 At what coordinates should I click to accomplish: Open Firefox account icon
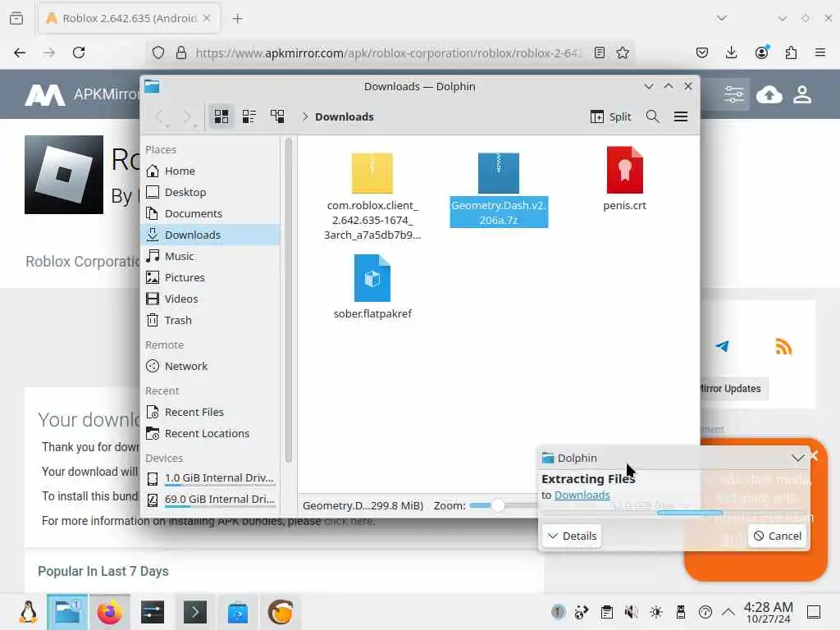coord(762,52)
